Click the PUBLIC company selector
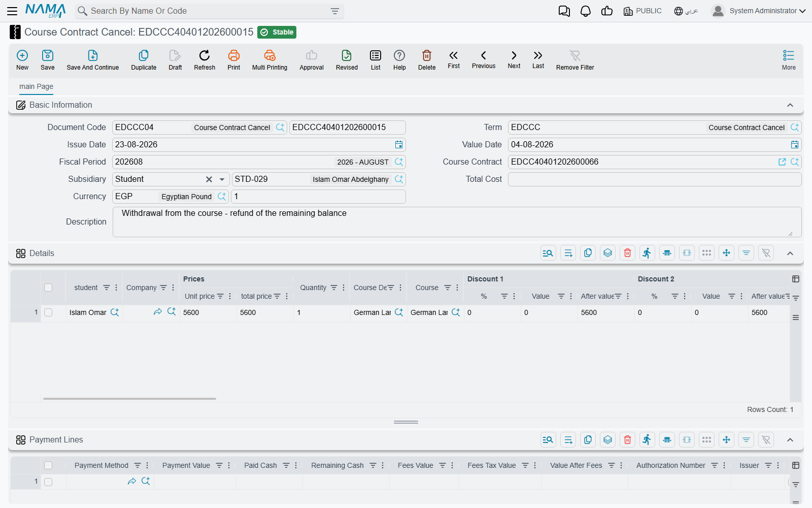The image size is (812, 508). tap(642, 11)
